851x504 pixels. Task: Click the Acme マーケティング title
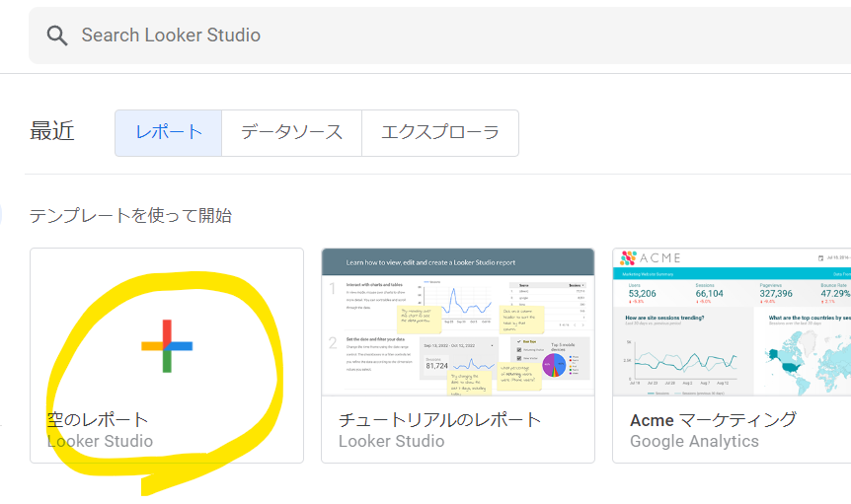(x=713, y=420)
